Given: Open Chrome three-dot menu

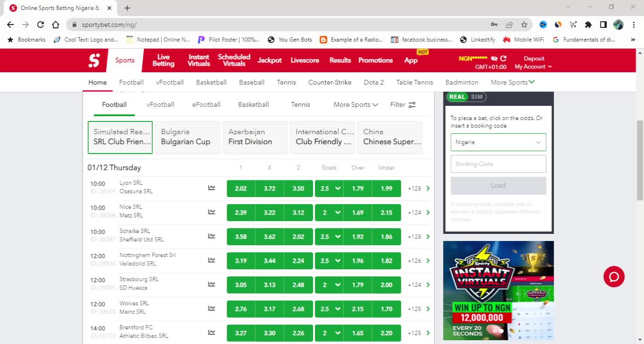Looking at the screenshot, I should pos(634,25).
